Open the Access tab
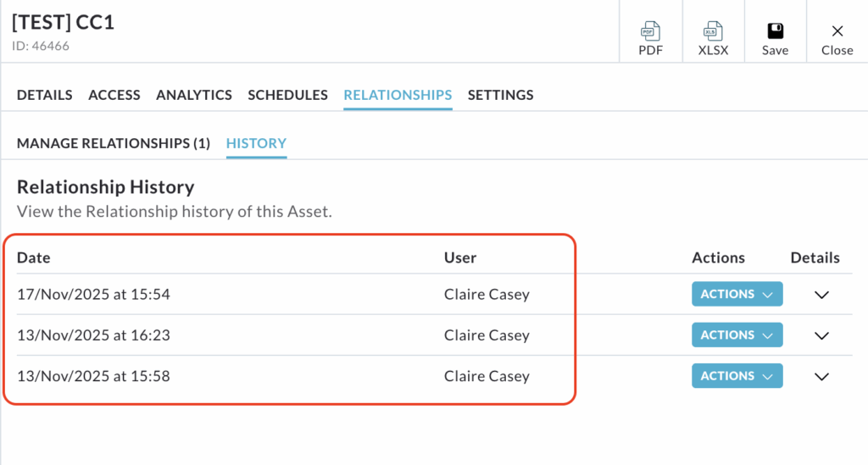868x465 pixels. point(114,95)
